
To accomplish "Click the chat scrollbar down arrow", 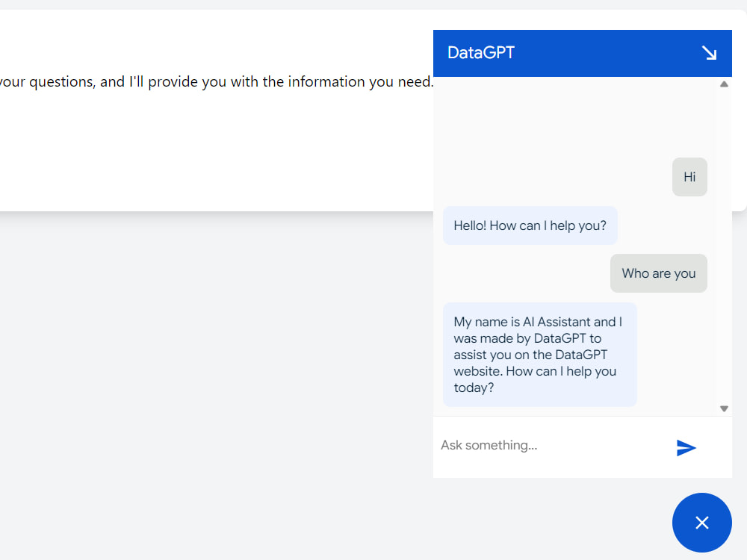I will pyautogui.click(x=724, y=408).
